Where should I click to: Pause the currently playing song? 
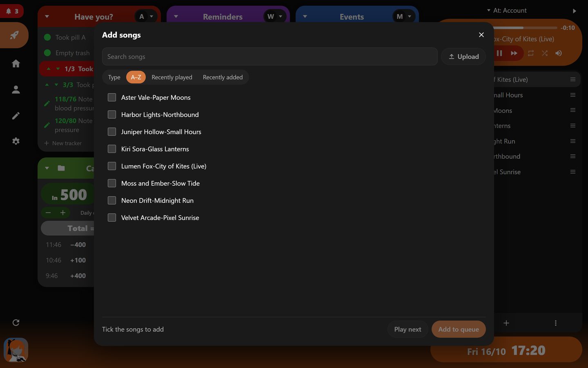tap(499, 53)
